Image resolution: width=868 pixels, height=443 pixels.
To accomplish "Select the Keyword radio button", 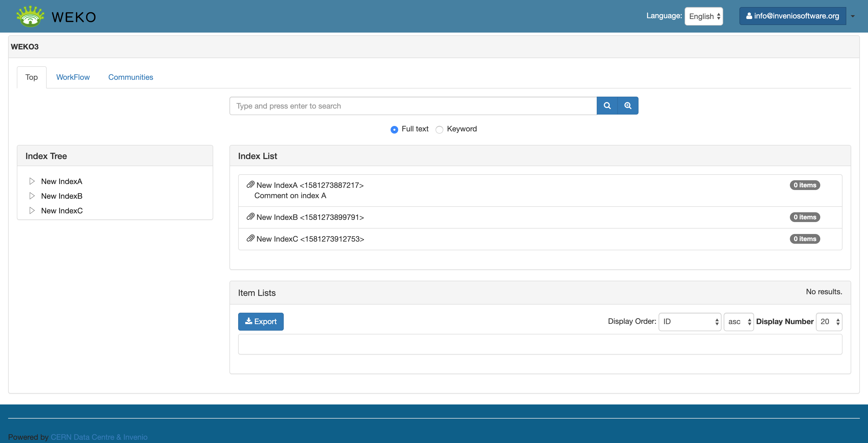I will point(439,129).
